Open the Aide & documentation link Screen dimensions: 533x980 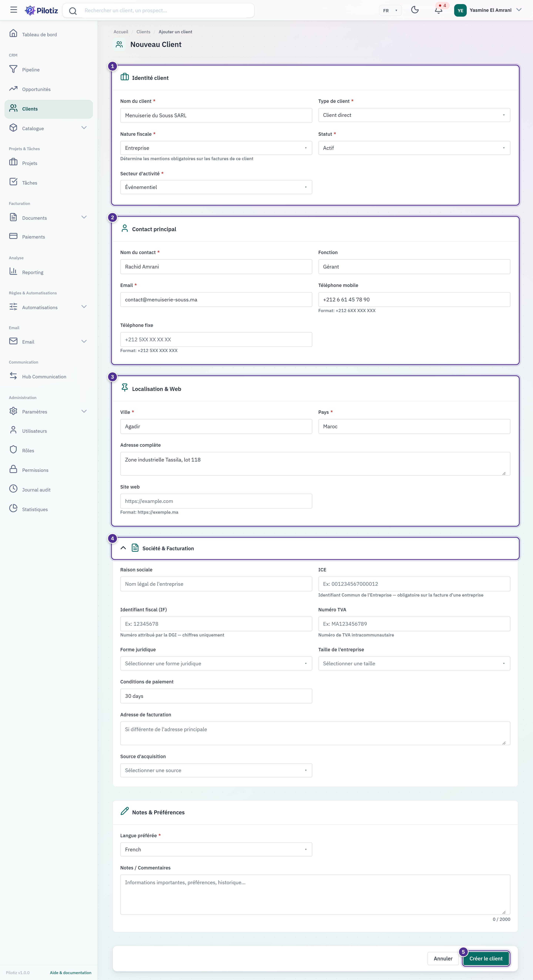[71, 973]
